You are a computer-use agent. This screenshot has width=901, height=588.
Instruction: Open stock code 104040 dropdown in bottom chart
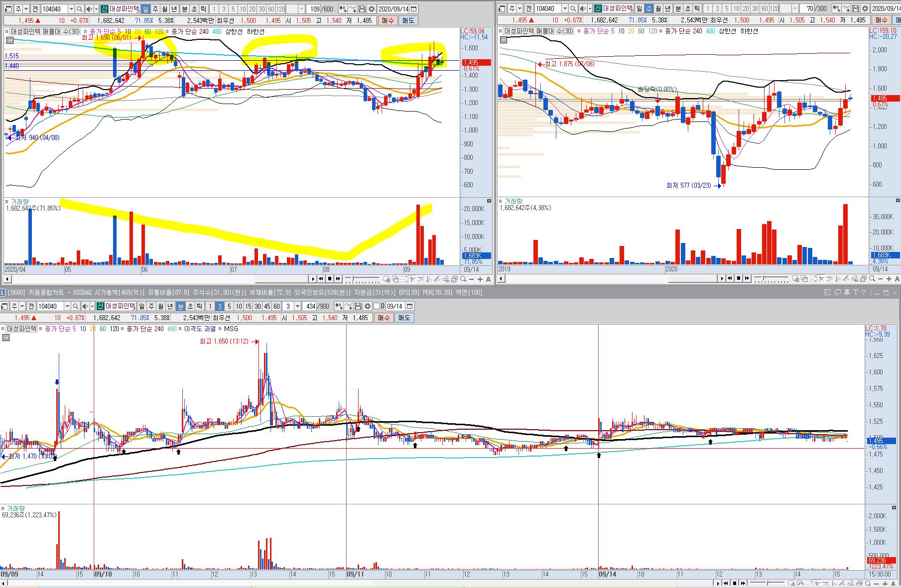[67, 306]
